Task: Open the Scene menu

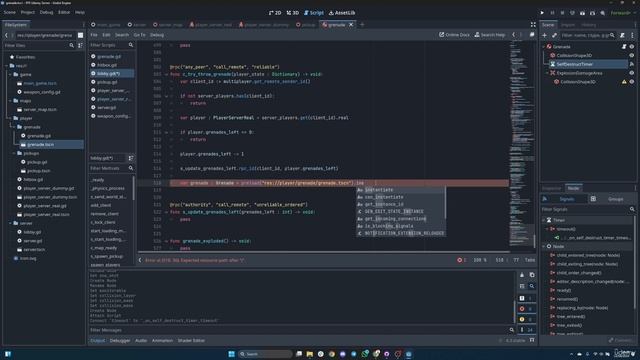Action: pyautogui.click(x=9, y=12)
